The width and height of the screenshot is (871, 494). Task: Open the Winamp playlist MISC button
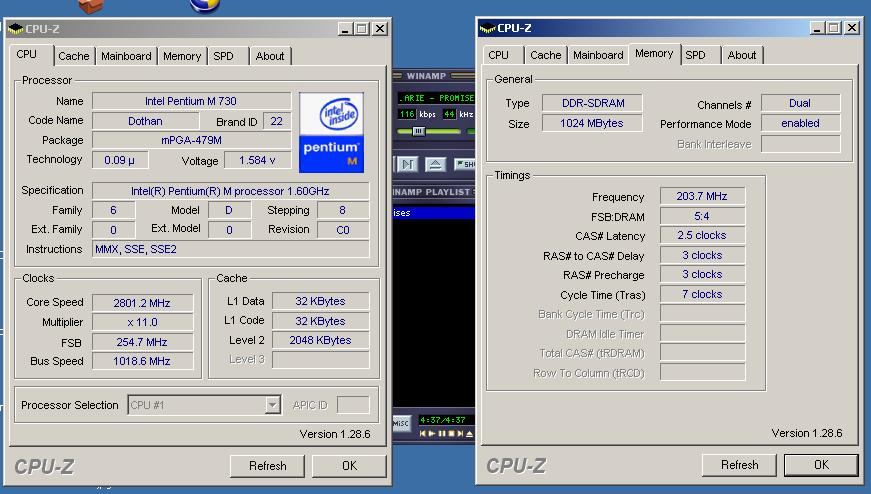pos(401,423)
